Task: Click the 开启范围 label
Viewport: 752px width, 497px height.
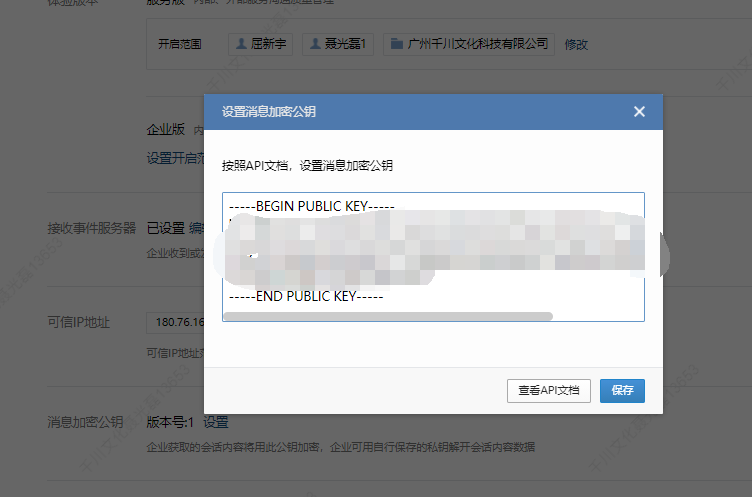Action: pos(180,44)
